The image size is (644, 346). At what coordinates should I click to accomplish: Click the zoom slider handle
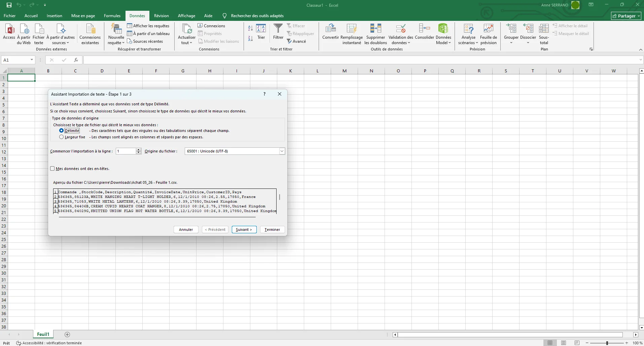607,343
